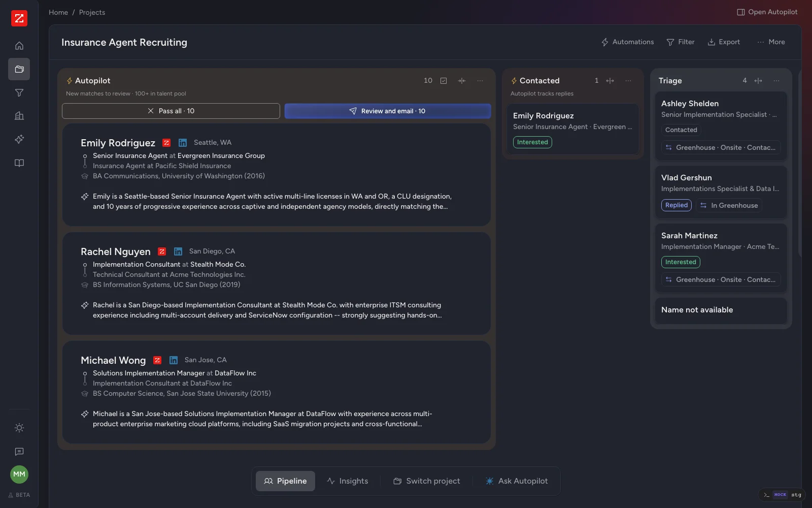
Task: Open the feedback chat icon
Action: point(19,452)
